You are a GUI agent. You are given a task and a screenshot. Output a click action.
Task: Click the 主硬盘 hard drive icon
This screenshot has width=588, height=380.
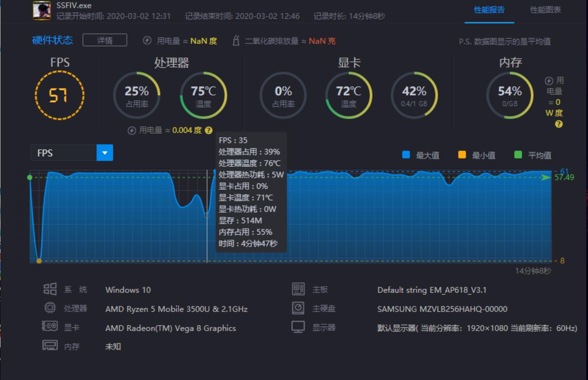click(298, 308)
